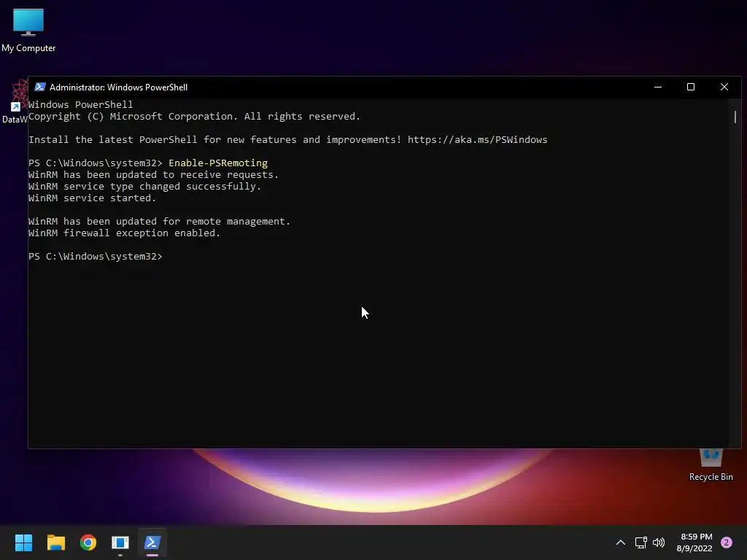This screenshot has width=747, height=560.
Task: Open the blue panel app in taskbar
Action: tap(120, 542)
